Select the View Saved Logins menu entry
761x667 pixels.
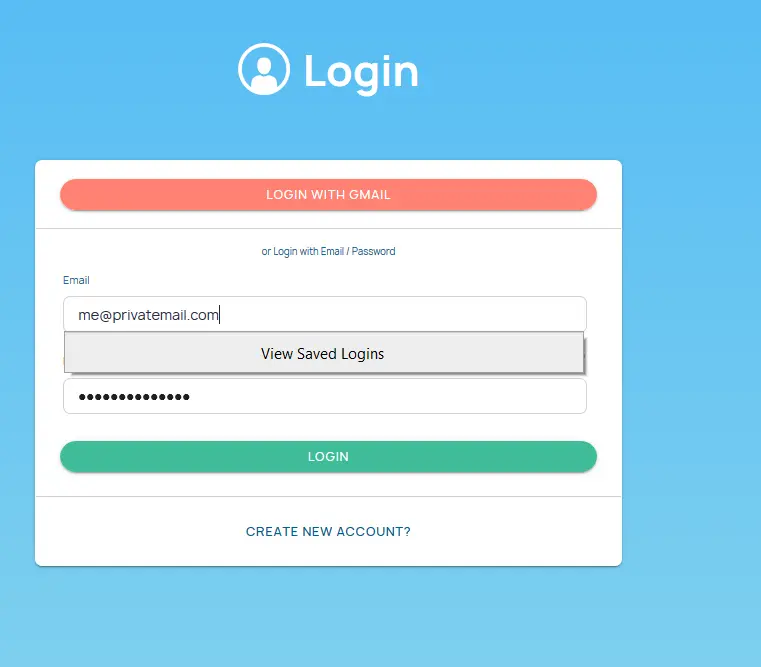tap(322, 354)
